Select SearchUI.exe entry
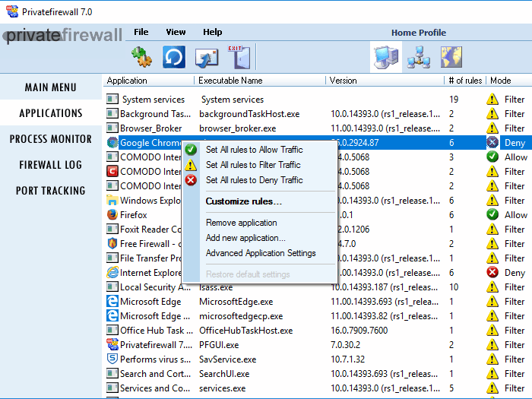532x399 pixels. tap(224, 374)
